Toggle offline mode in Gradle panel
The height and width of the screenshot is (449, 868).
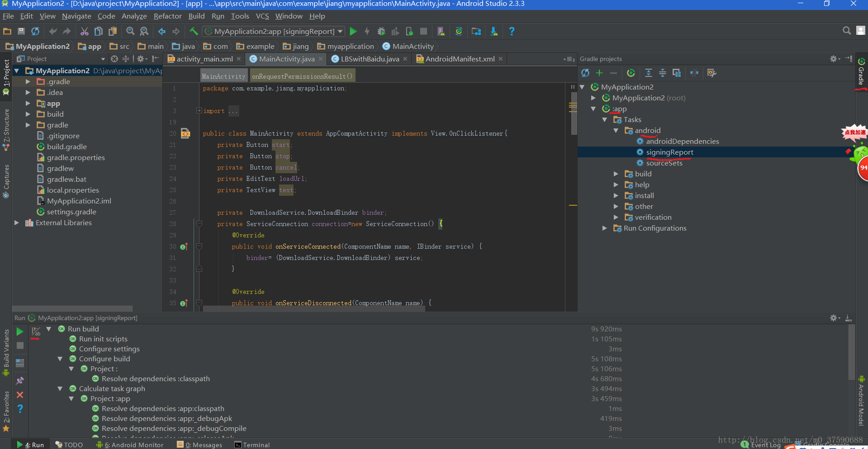click(x=694, y=73)
